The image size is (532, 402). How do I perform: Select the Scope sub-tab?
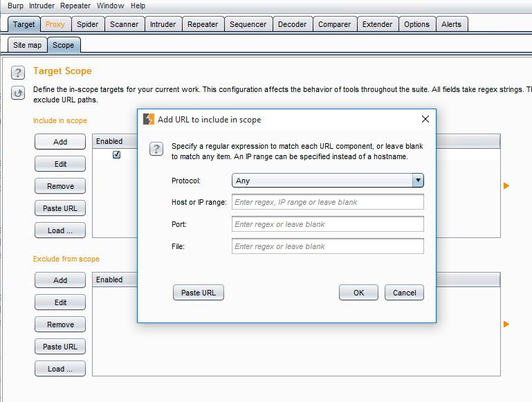(64, 45)
